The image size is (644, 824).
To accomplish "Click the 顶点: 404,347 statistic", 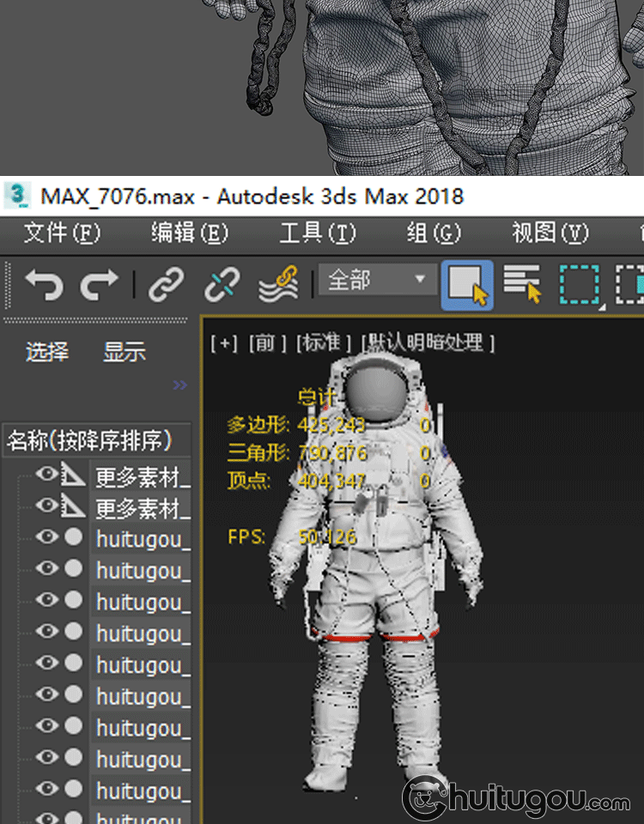I will 296,481.
